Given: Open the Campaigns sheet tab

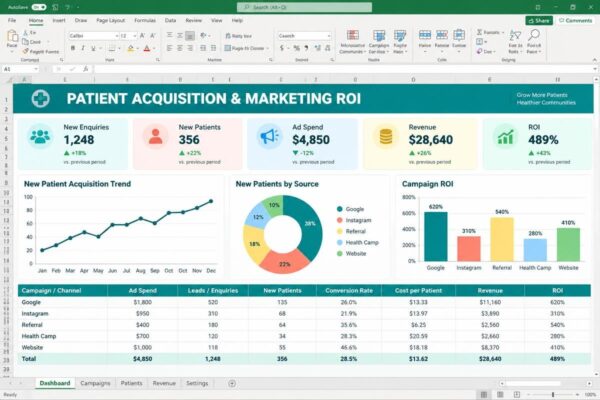Looking at the screenshot, I should (95, 383).
